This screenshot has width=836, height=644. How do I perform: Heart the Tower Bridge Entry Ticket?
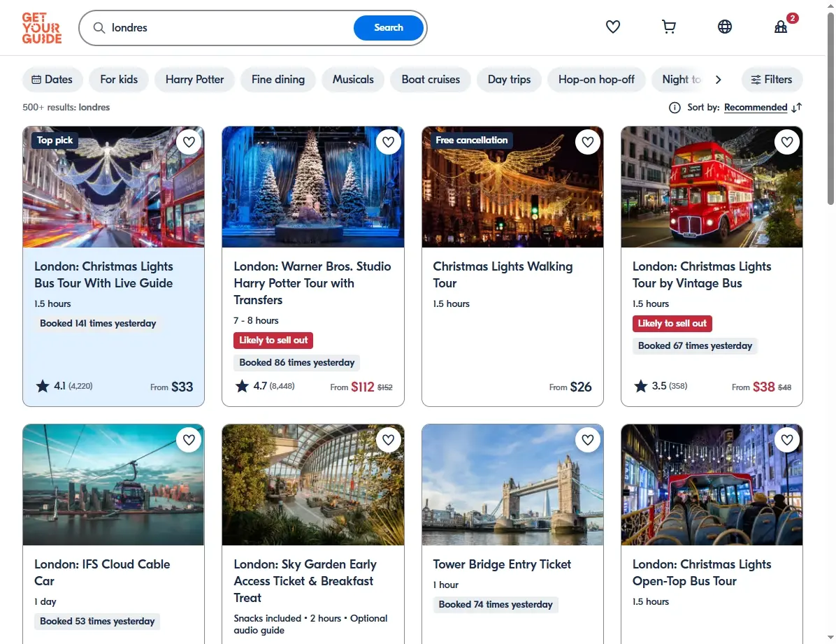[x=588, y=440]
